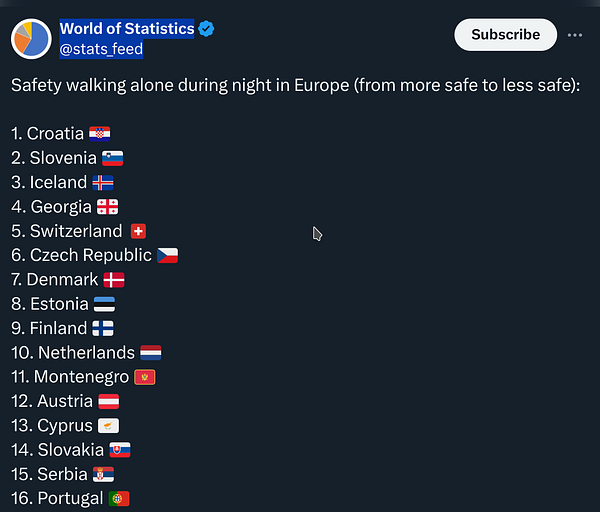Open the three-dot more options menu
The image size is (600, 512).
574,35
